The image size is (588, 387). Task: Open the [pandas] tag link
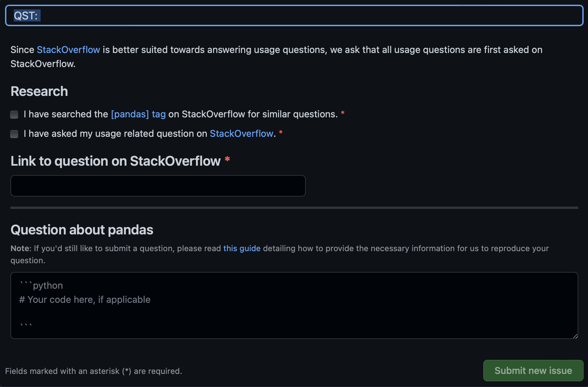point(138,114)
